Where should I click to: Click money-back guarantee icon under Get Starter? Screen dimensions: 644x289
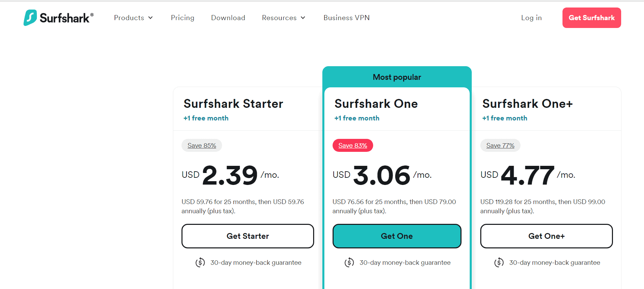pos(200,262)
